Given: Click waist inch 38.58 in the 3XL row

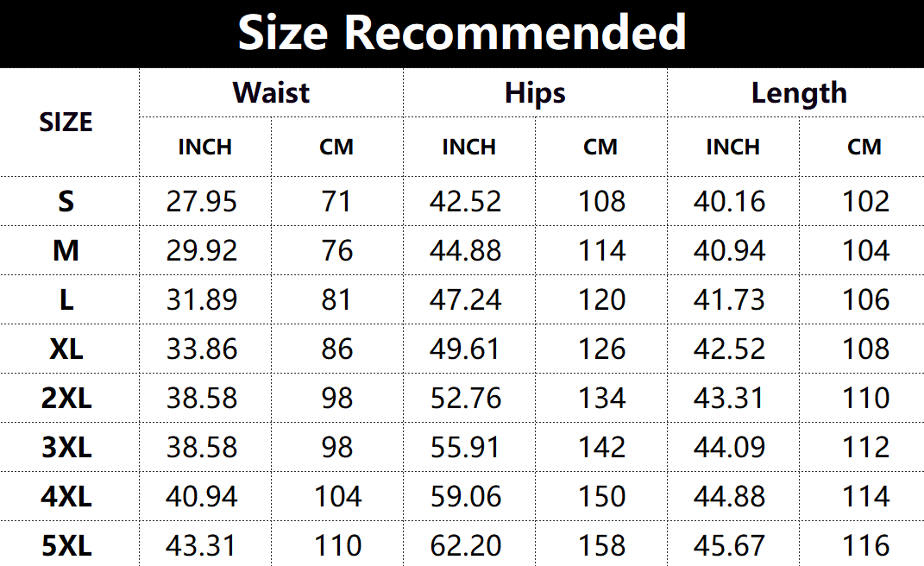Looking at the screenshot, I should [x=201, y=448].
